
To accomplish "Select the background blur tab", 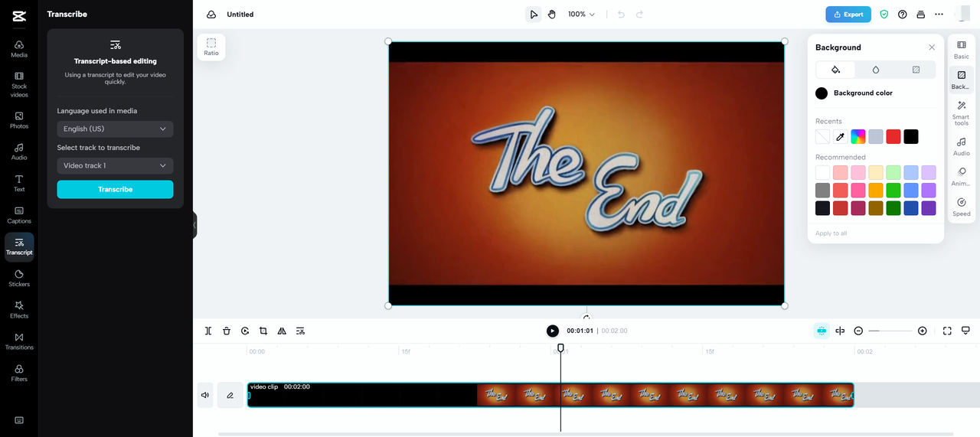I will tap(876, 70).
